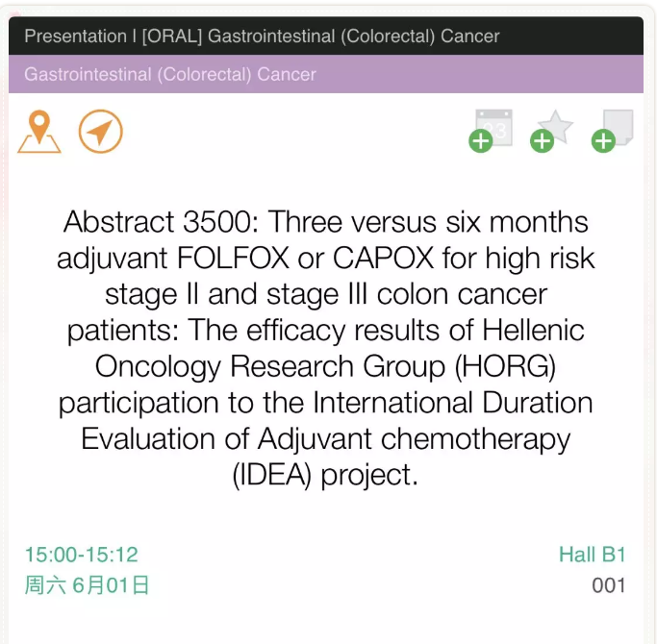Add a note using the page icon
The image size is (657, 644).
click(618, 127)
